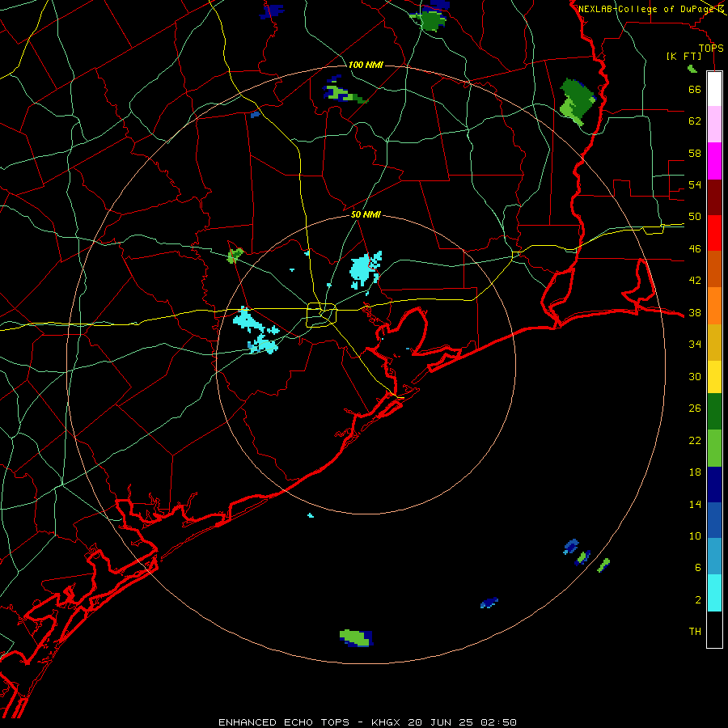Click the yellow Houston loop at the radar center
Screen dimensions: 728x728
tap(322, 315)
